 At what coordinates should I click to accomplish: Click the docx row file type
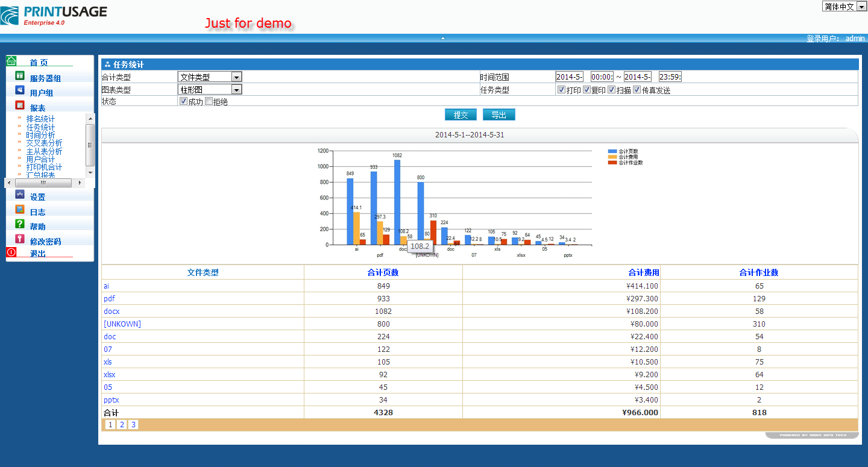pyautogui.click(x=112, y=311)
